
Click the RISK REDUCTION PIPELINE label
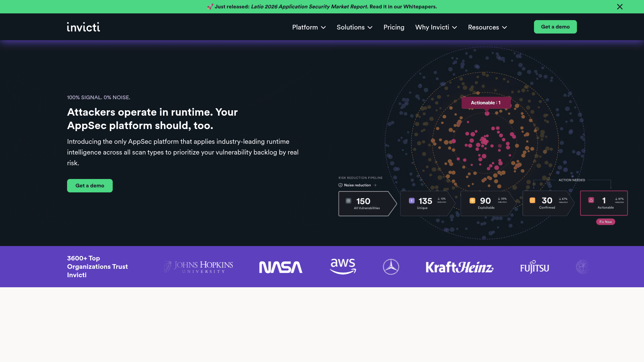click(361, 178)
